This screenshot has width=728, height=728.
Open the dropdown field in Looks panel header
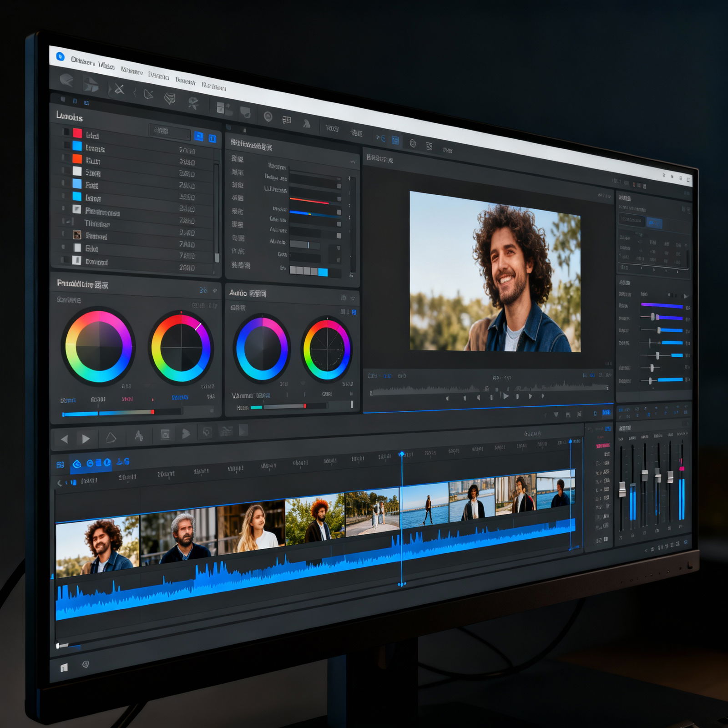(x=169, y=132)
